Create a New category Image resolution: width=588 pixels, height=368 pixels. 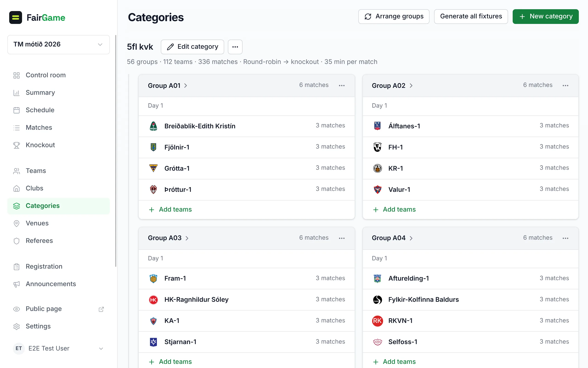coord(546,17)
